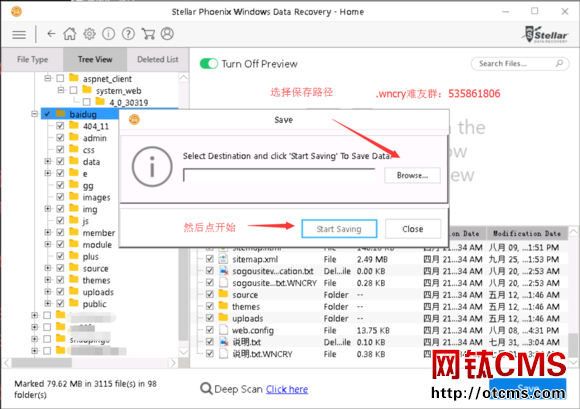Image resolution: width=580 pixels, height=409 pixels.
Task: Open the information icon in toolbar
Action: pos(108,34)
